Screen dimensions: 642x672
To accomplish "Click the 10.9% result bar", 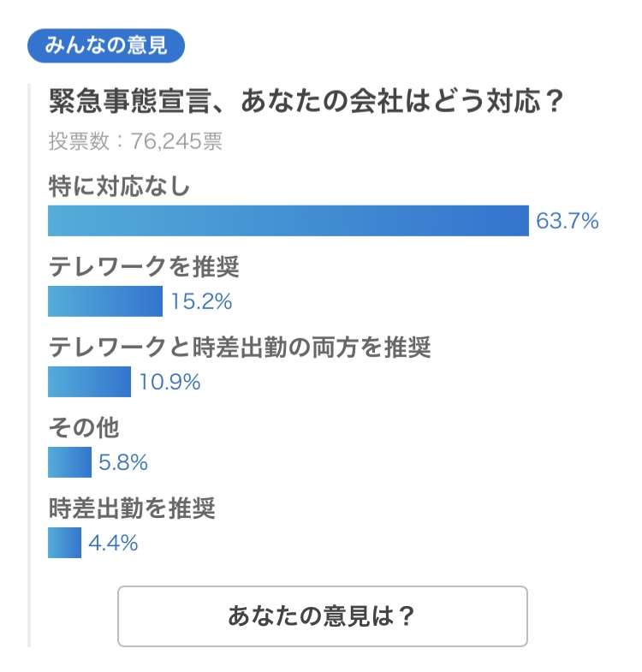I will point(89,382).
